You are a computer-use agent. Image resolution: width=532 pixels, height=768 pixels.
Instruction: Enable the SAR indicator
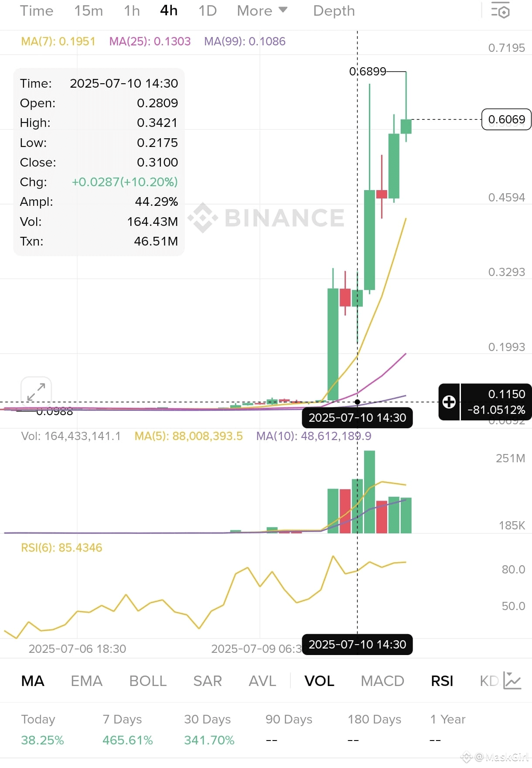[208, 681]
